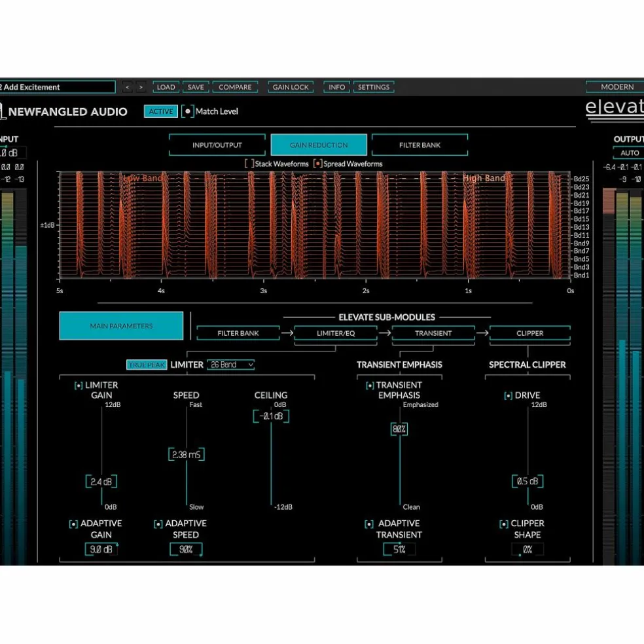Toggle ADAPTIVE SPEED checkbox
644x644 pixels.
[158, 524]
